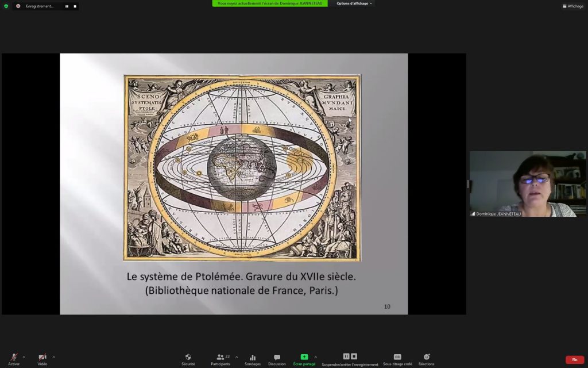The width and height of the screenshot is (588, 368).
Task: Click Dominique JEANNETEAU's video thumbnail
Action: 528,184
